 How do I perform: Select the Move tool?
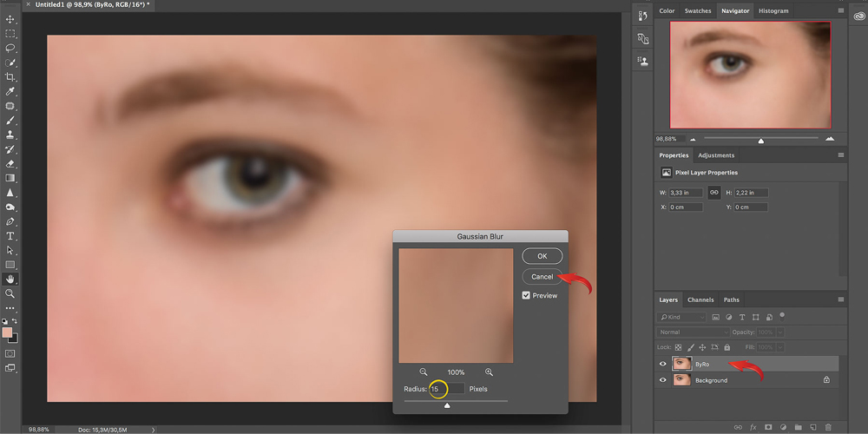click(x=10, y=19)
